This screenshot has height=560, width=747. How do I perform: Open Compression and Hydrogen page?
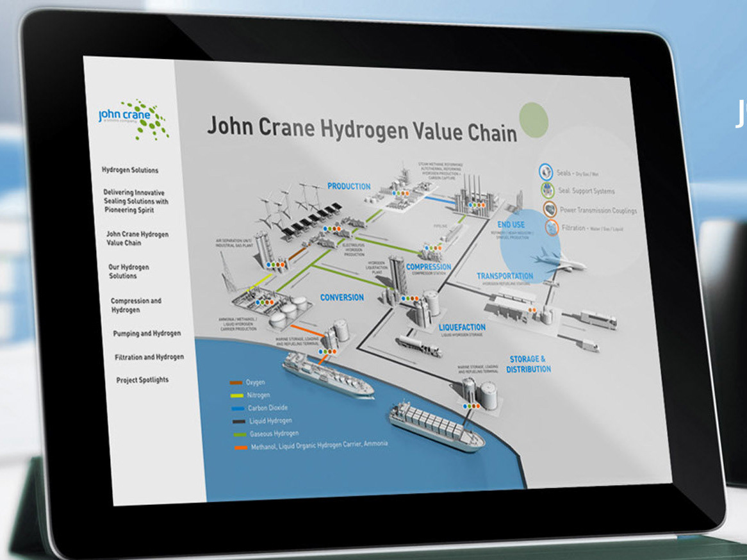(136, 305)
